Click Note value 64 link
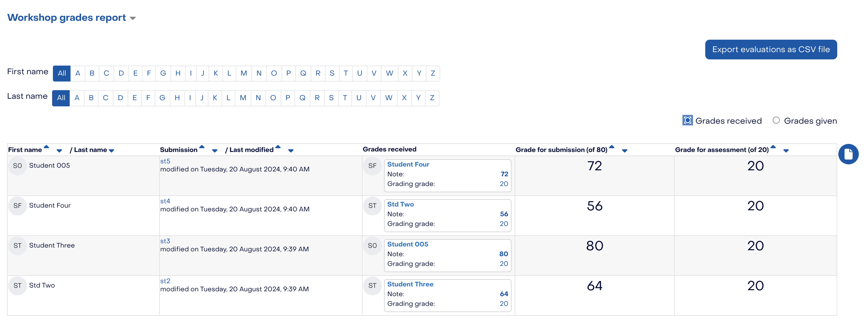This screenshot has height=325, width=868. coord(504,294)
